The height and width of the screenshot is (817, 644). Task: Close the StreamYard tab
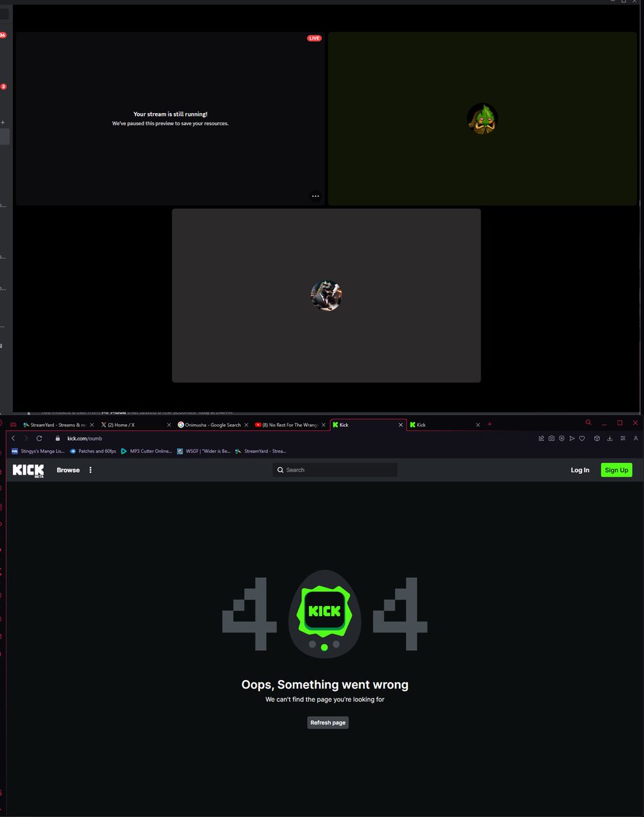click(x=92, y=425)
